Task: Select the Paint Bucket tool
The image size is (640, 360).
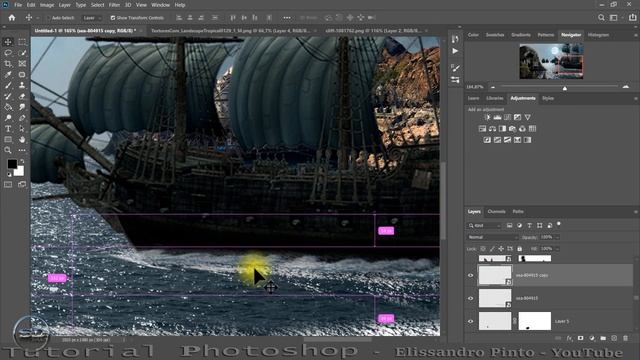Action: 8,107
